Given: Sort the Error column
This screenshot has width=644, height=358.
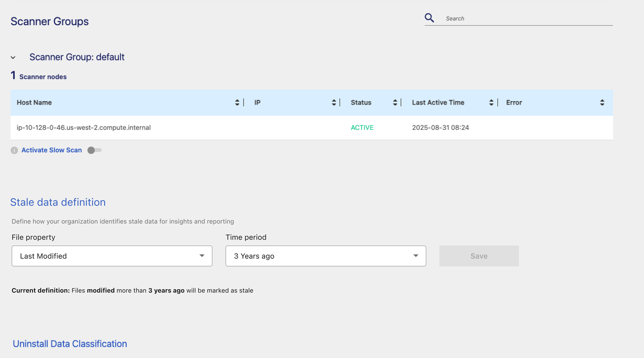Looking at the screenshot, I should click(x=602, y=102).
